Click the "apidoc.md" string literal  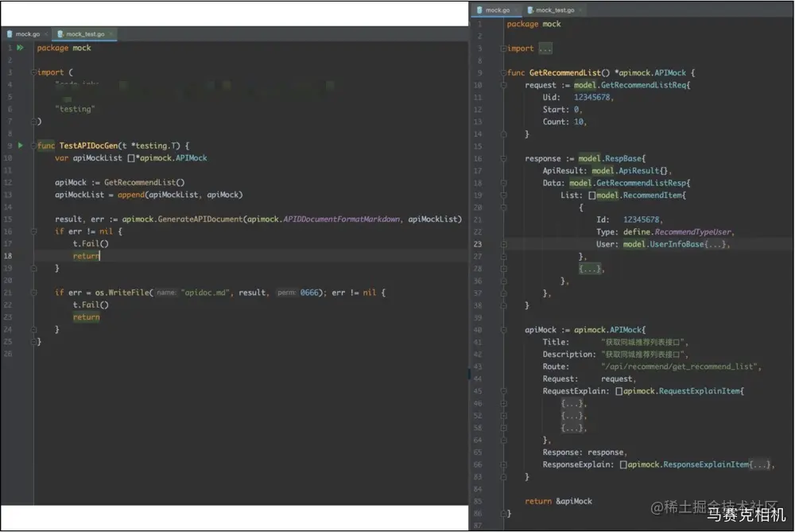206,293
